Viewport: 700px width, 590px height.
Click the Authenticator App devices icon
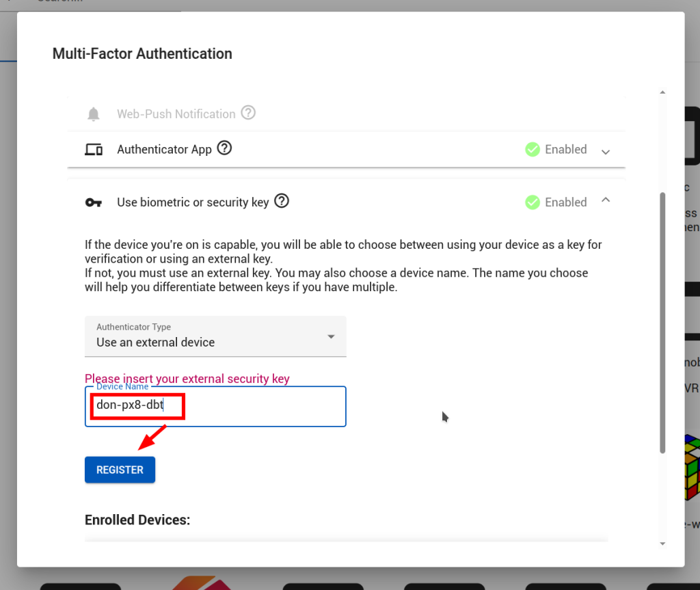click(94, 149)
